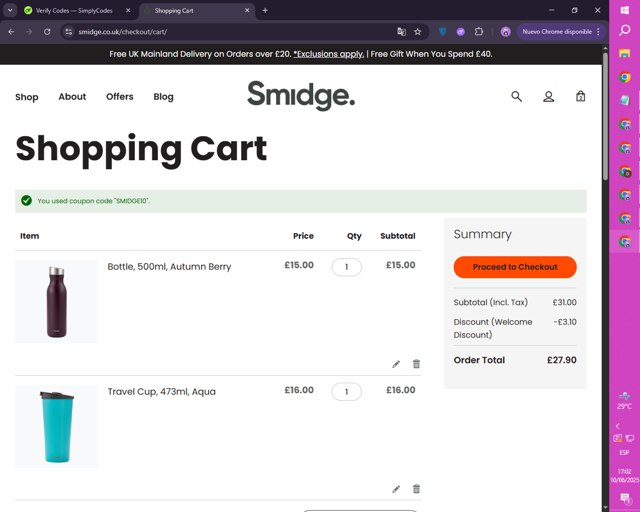This screenshot has width=640, height=512.
Task: Open the account profile icon
Action: click(x=549, y=97)
